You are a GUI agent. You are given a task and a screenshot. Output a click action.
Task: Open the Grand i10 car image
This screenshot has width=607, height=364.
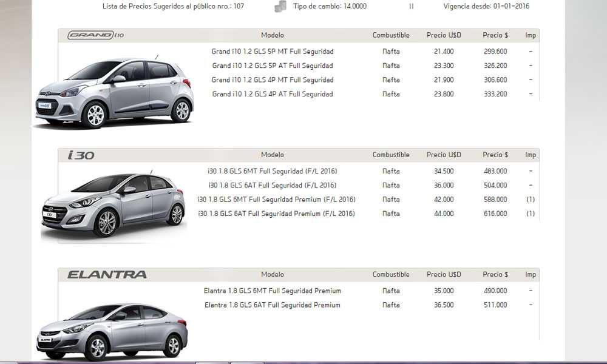[x=115, y=85]
